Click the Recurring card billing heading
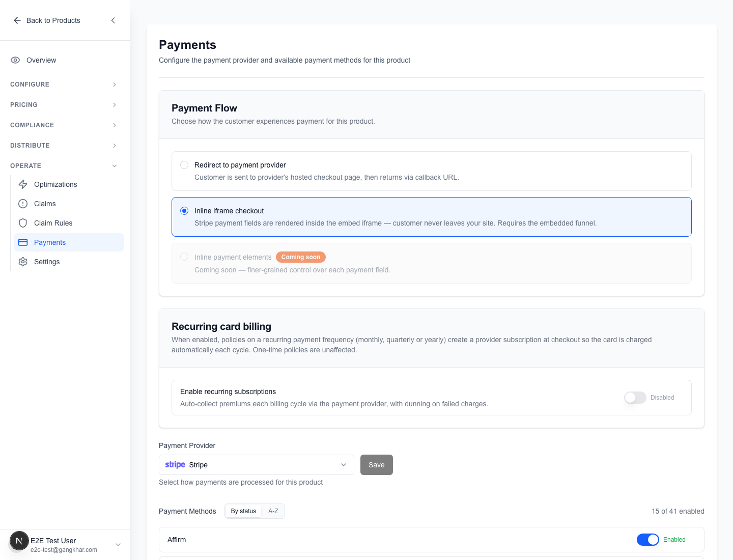This screenshot has height=560, width=733. (221, 326)
